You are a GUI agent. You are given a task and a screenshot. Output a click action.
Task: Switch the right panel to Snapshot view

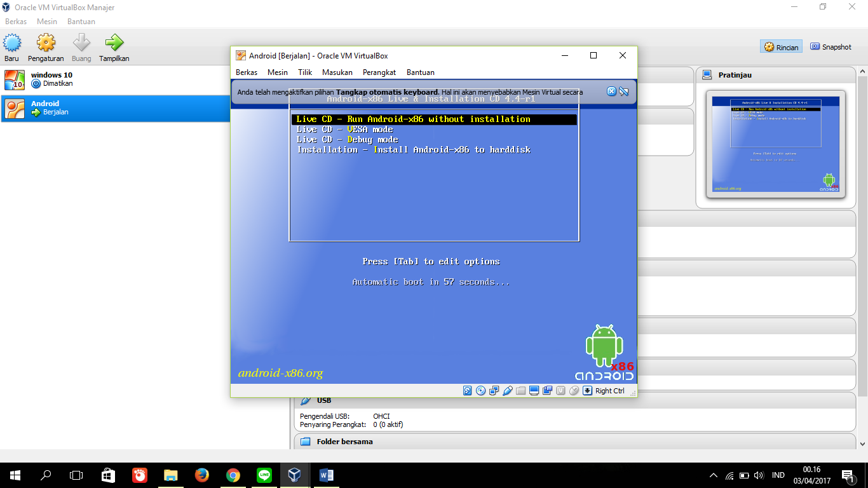click(x=831, y=46)
